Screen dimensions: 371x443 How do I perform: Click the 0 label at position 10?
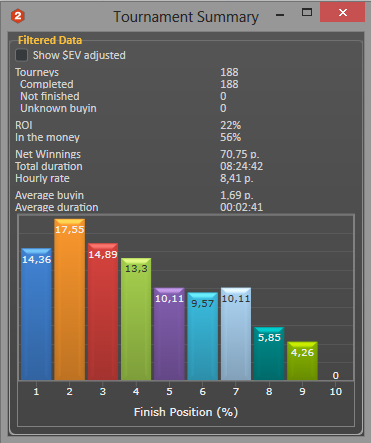(336, 376)
